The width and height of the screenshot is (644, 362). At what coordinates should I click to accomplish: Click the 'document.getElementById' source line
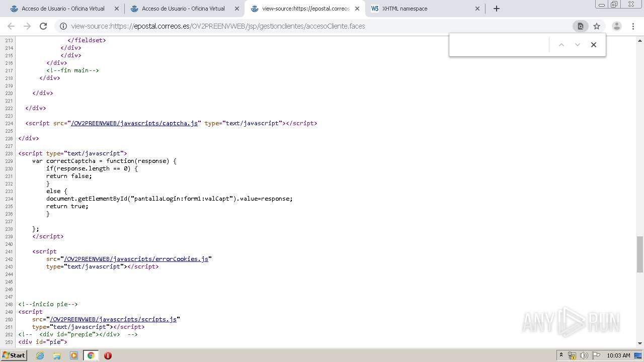[x=170, y=199]
